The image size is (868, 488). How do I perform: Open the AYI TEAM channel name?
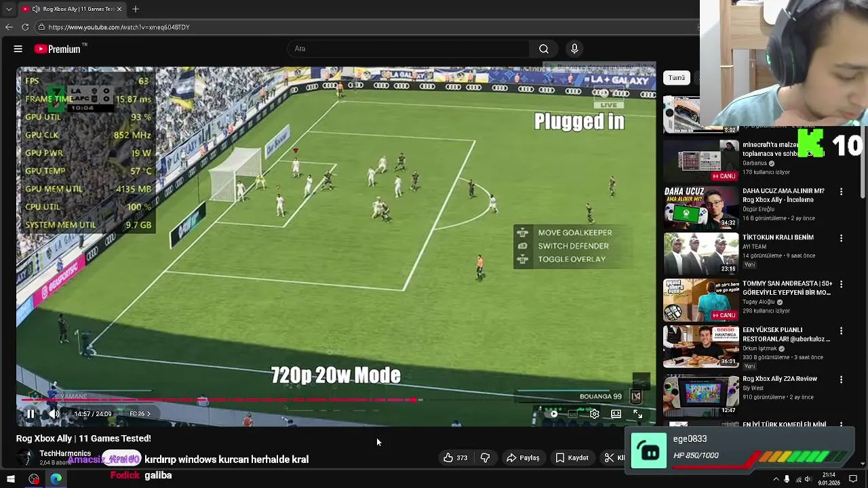click(755, 247)
